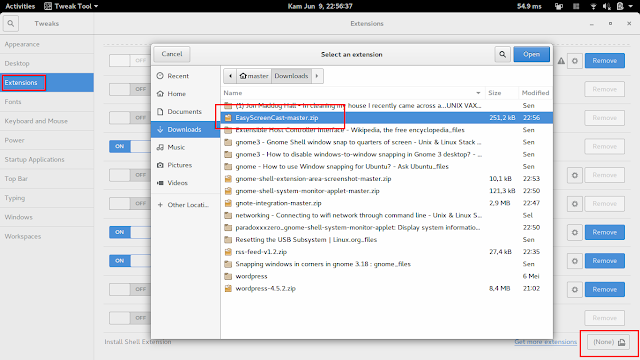This screenshot has width=640, height=360.
Task: Click volume icon in top bar
Action: [x=607, y=6]
